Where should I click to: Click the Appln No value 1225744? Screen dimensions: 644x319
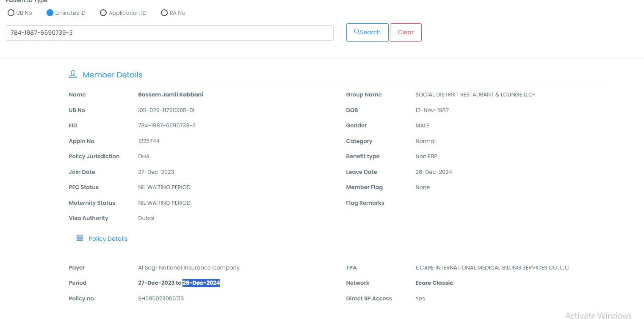pyautogui.click(x=149, y=141)
